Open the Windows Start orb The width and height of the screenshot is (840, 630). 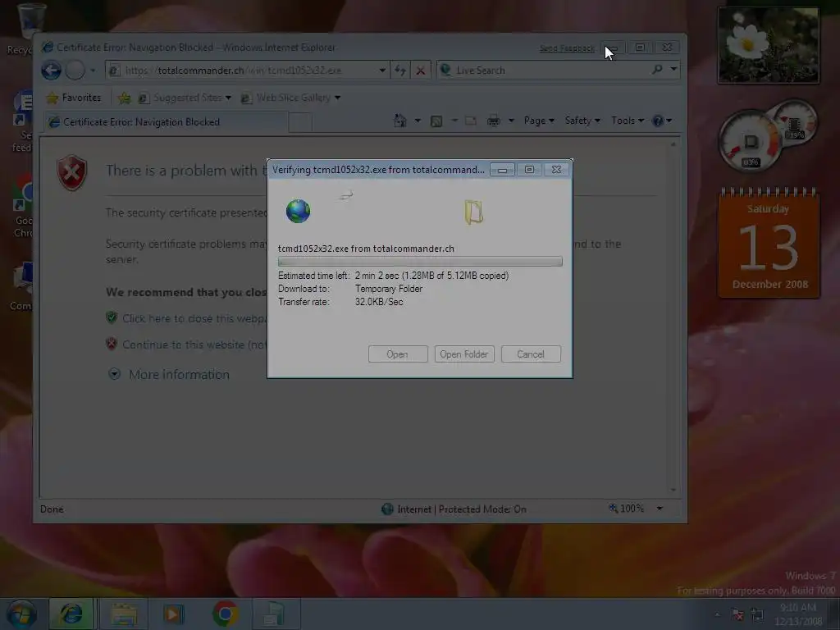(x=21, y=614)
